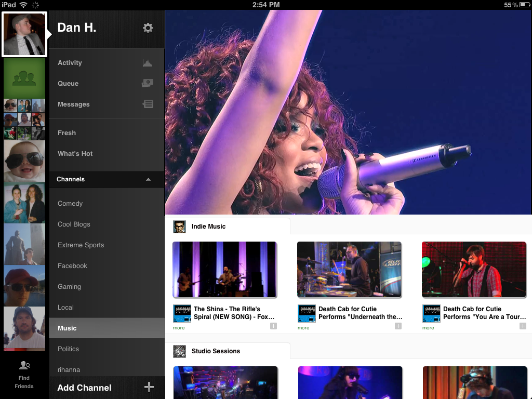This screenshot has height=399, width=532.
Task: Open the featured singer video
Action: click(x=349, y=112)
